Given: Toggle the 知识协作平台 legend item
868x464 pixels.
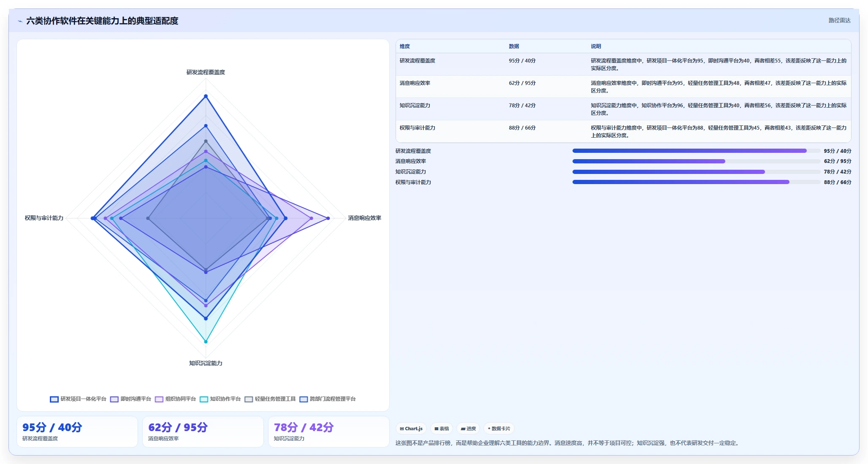Looking at the screenshot, I should (220, 399).
